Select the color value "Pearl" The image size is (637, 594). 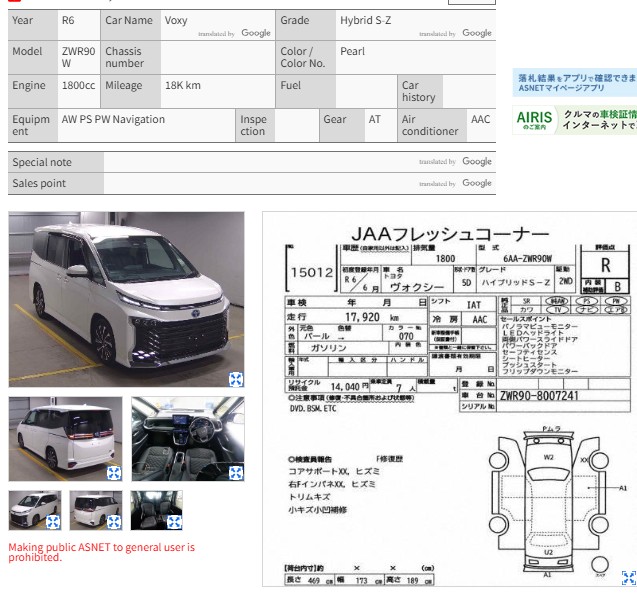(352, 51)
